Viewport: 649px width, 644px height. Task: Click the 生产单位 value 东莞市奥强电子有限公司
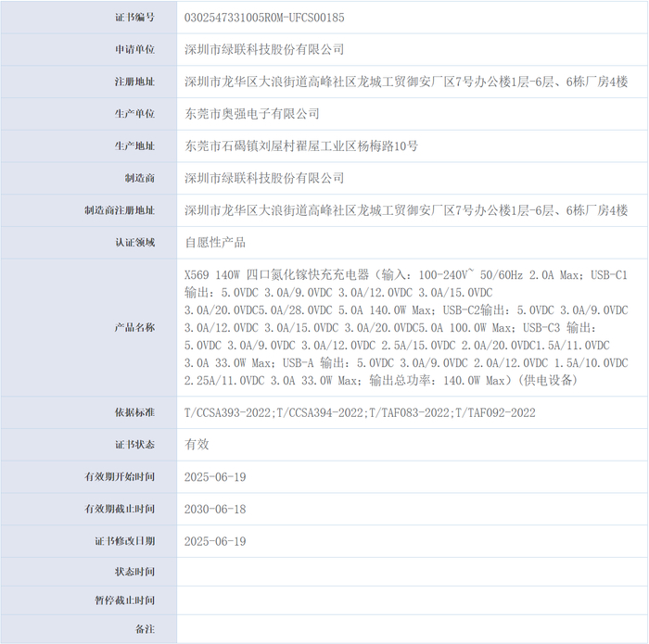click(x=251, y=114)
